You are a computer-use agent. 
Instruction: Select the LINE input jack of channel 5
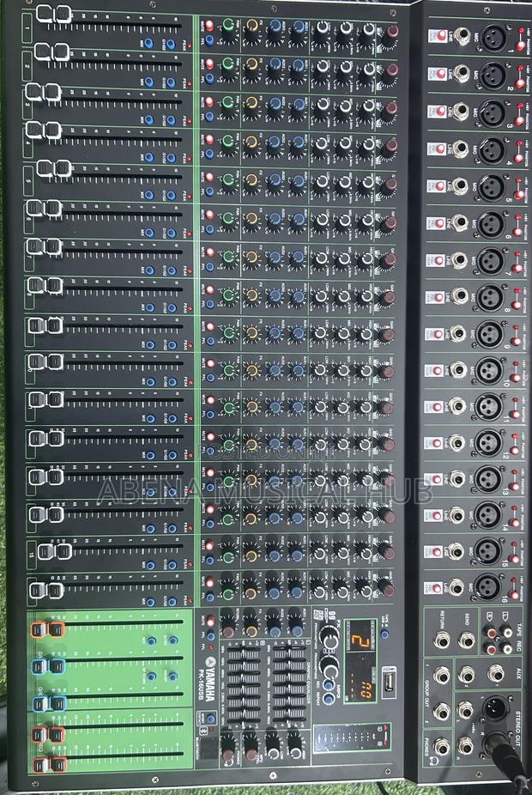460,185
